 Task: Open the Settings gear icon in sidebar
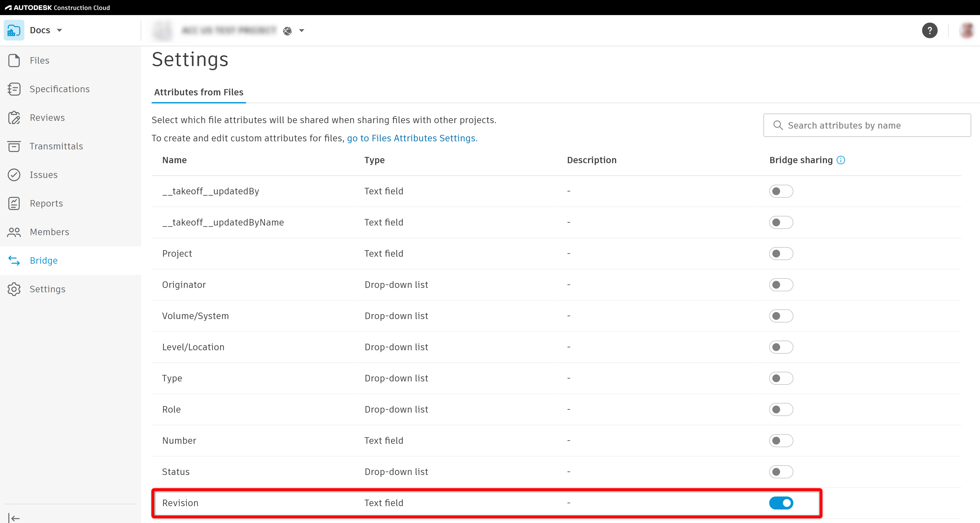tap(14, 289)
